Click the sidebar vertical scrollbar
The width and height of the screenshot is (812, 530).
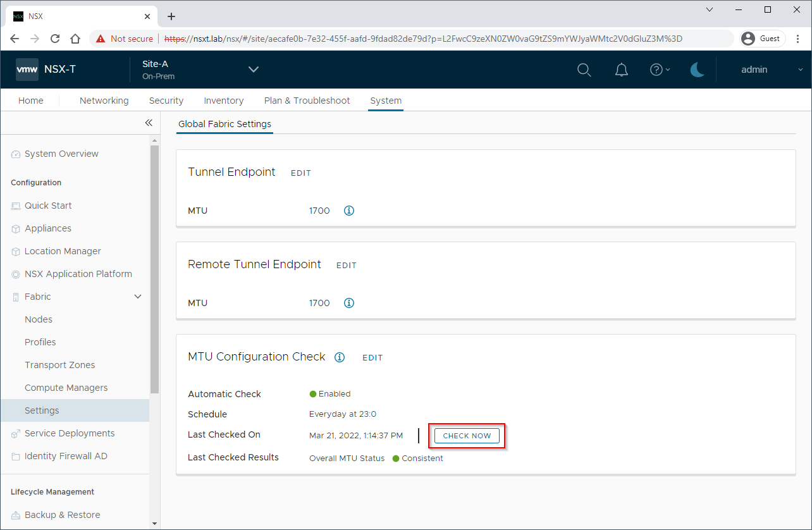(155, 269)
